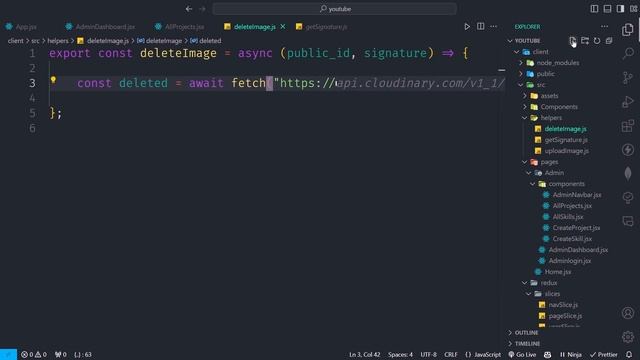The image size is (640, 360).
Task: Click the Refresh Explorer icon
Action: (597, 40)
